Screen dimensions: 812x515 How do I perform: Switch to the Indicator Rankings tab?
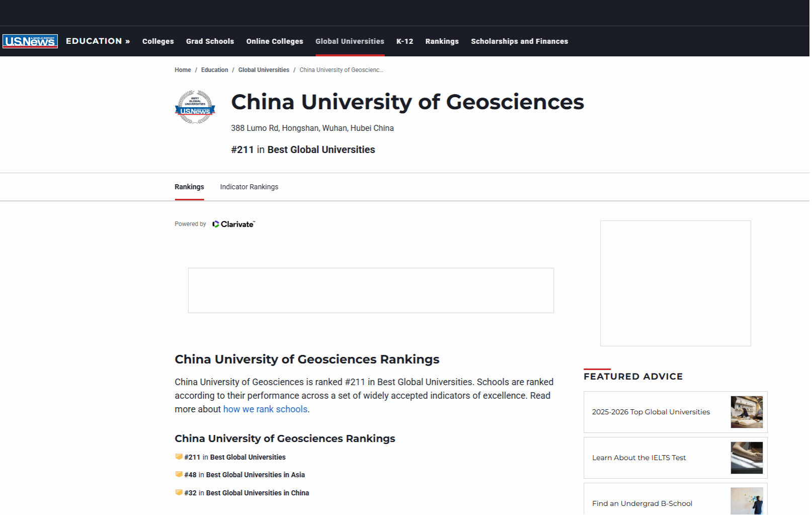tap(249, 187)
